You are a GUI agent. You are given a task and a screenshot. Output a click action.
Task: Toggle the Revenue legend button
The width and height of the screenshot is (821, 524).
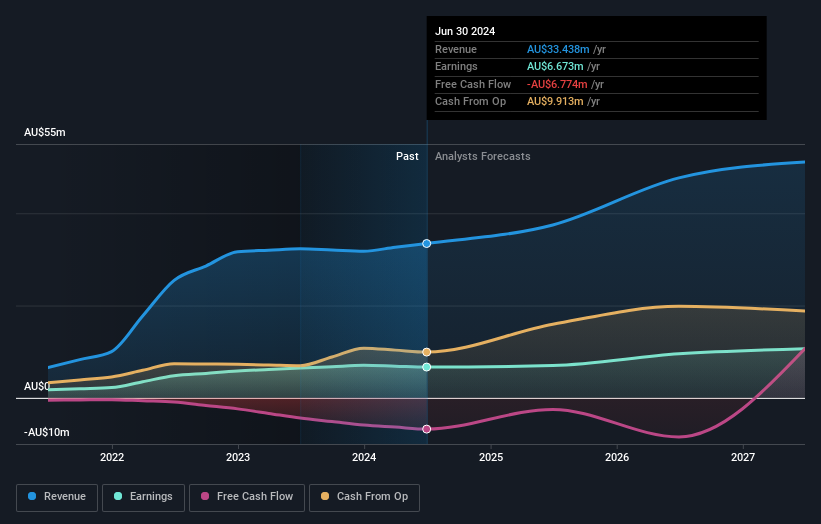click(x=57, y=497)
